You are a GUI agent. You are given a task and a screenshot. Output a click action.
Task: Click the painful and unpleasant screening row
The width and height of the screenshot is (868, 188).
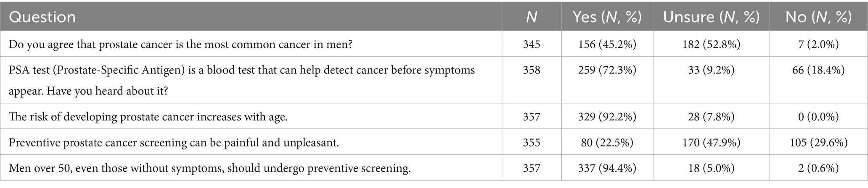tap(174, 143)
